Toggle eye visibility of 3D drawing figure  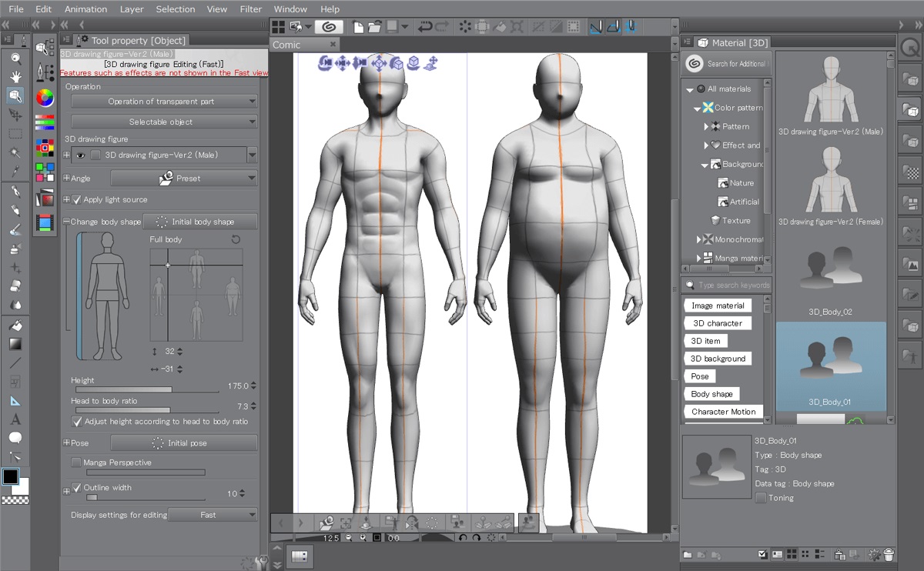tap(79, 155)
